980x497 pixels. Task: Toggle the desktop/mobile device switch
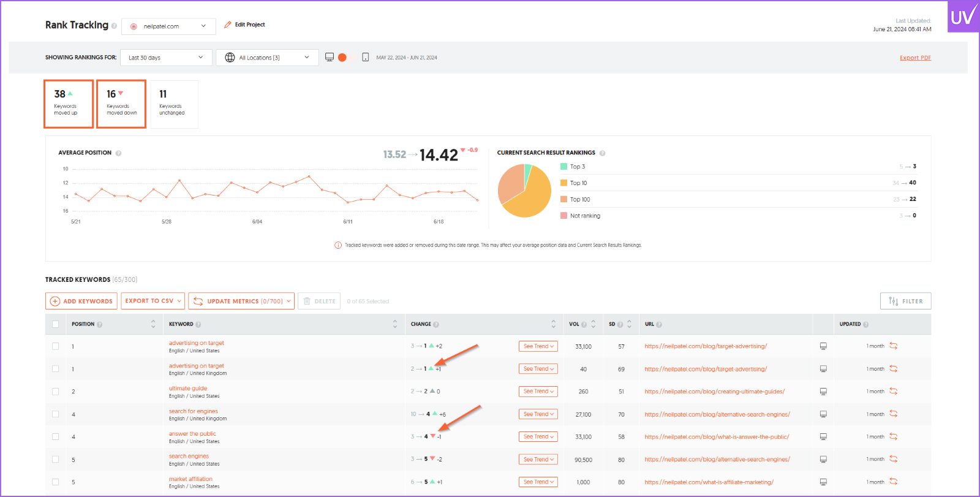pyautogui.click(x=347, y=58)
